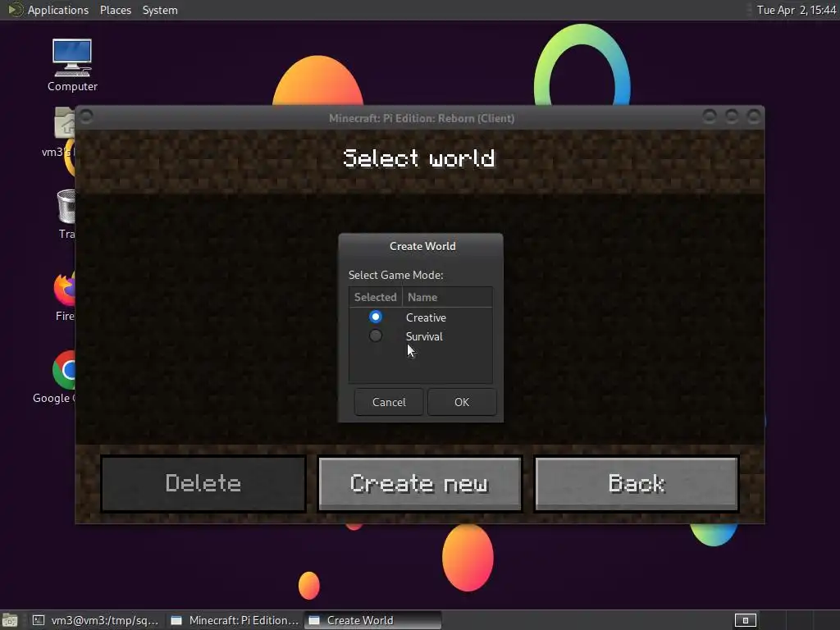840x630 pixels.
Task: Open the Computer desktop icon
Action: tap(72, 65)
